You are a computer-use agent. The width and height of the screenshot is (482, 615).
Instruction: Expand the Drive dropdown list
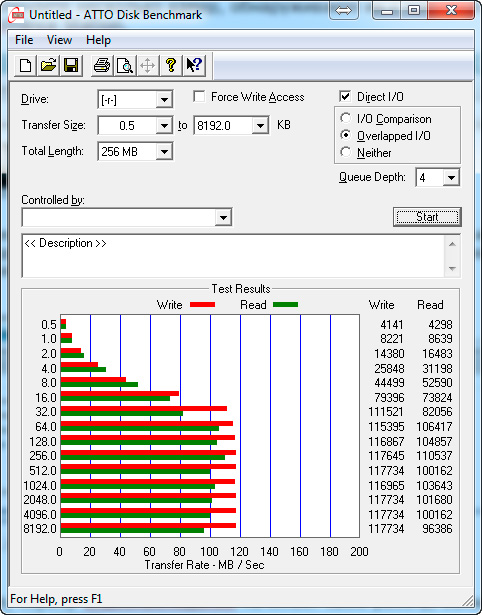[x=164, y=100]
